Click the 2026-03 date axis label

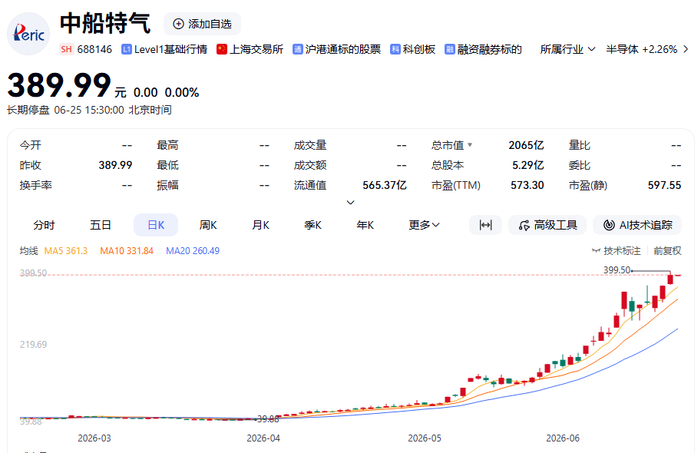click(x=94, y=438)
